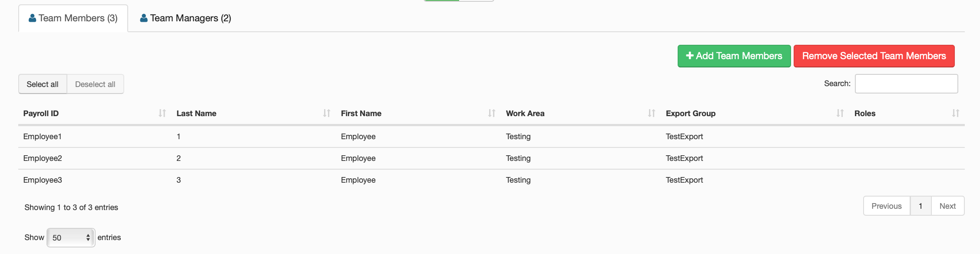Select the Employee3 row cell

tap(43, 180)
